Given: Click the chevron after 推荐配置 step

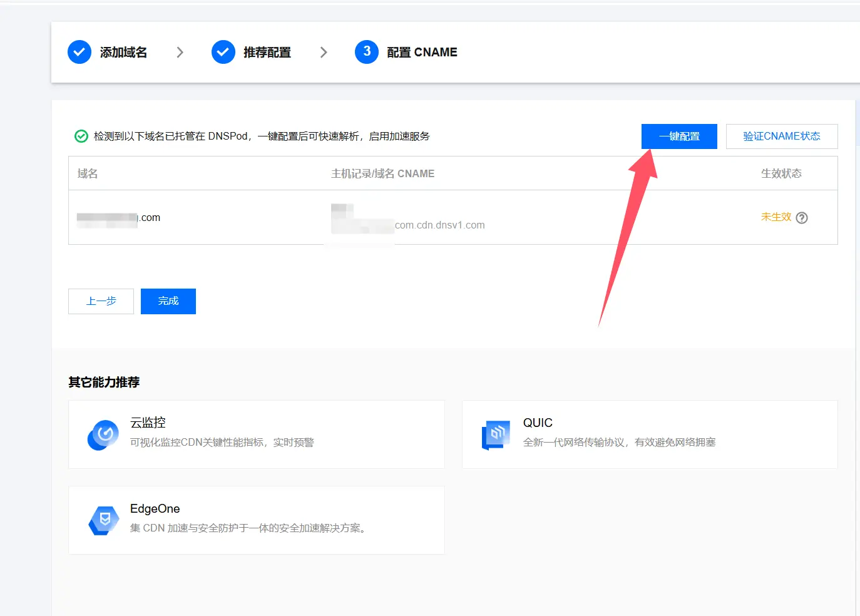Looking at the screenshot, I should pyautogui.click(x=324, y=53).
